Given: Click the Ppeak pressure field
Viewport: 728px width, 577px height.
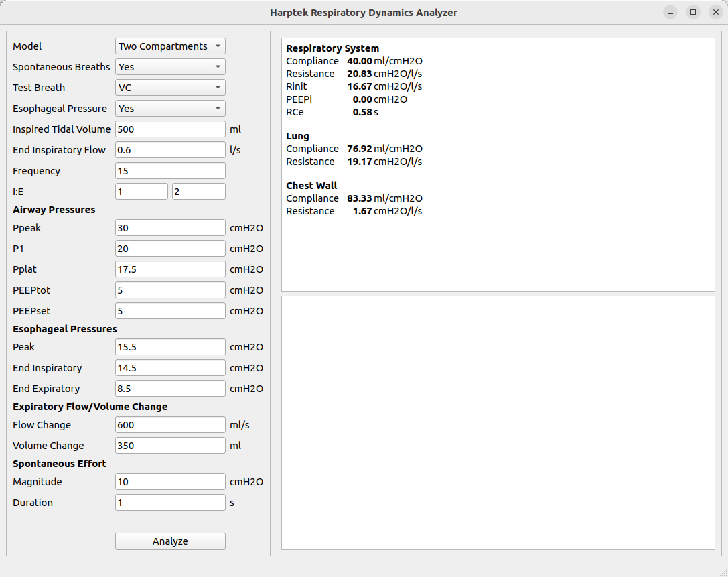Looking at the screenshot, I should click(170, 228).
